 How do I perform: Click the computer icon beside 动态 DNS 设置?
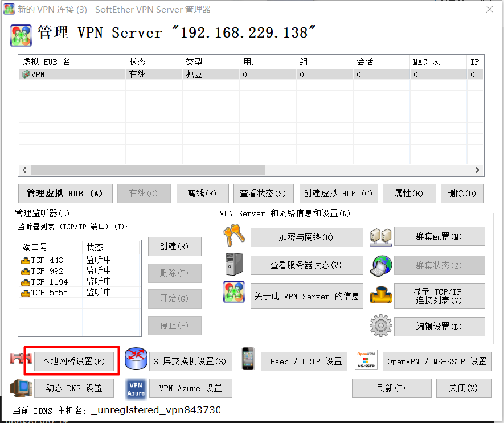pos(21,388)
